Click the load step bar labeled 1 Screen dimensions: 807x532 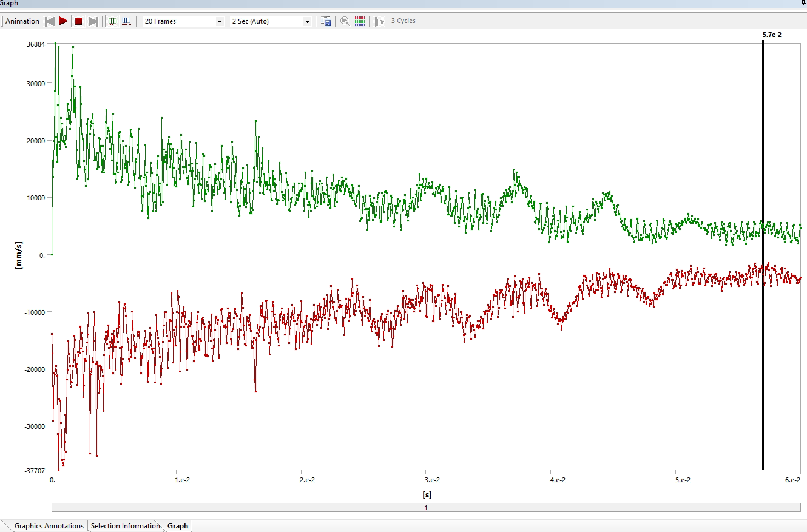(x=426, y=508)
